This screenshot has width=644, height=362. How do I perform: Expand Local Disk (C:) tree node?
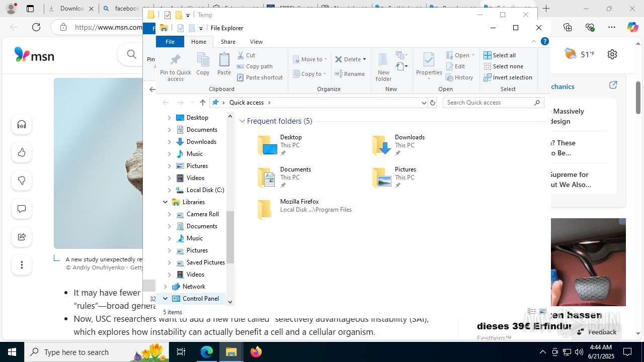pos(169,190)
